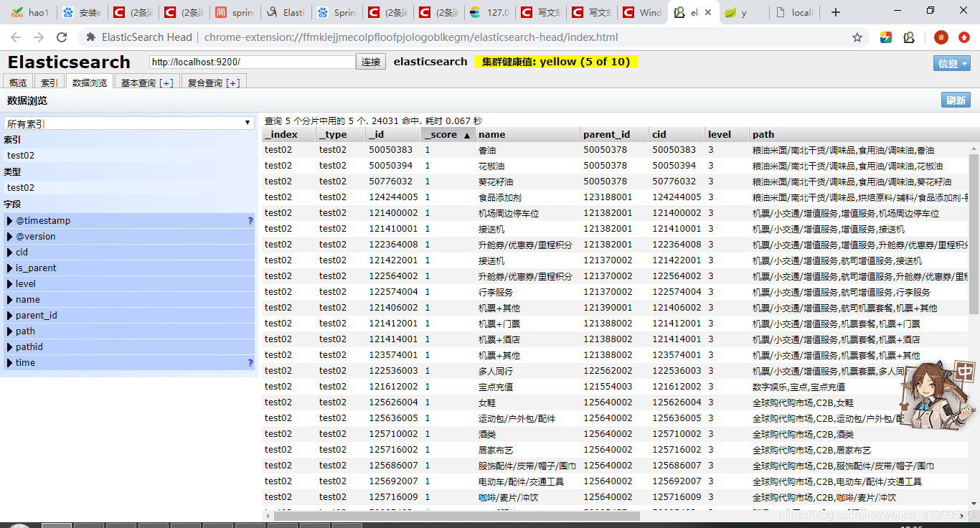This screenshot has width=980, height=528.
Task: Sort by the _index column header
Action: (289, 134)
